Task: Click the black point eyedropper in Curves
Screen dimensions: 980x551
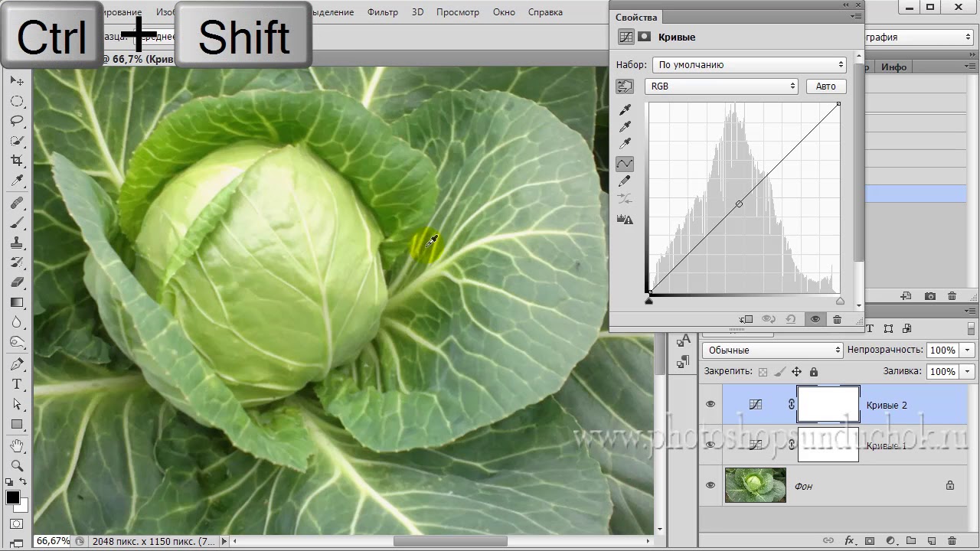Action: 625,110
